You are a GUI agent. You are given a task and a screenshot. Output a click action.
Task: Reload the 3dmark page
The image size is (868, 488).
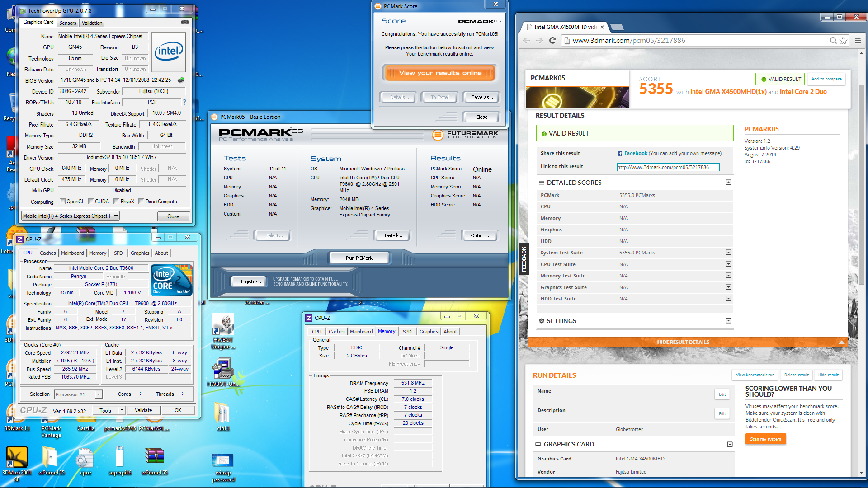point(552,40)
